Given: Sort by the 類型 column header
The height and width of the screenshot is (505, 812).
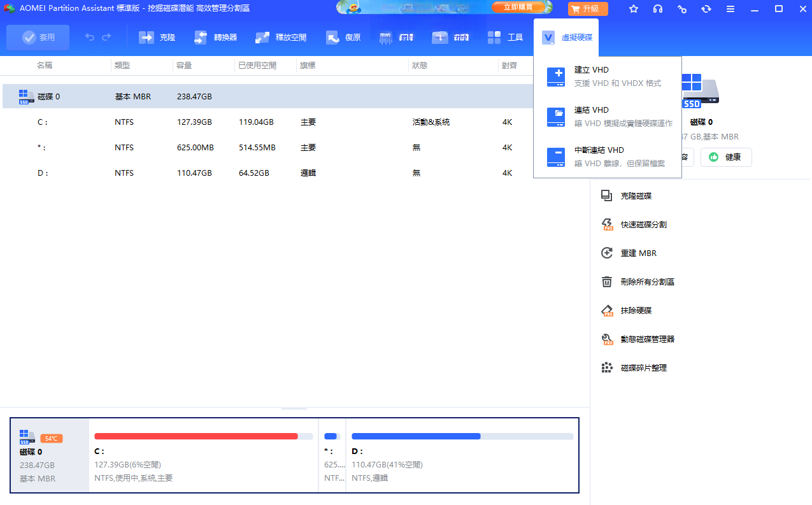Looking at the screenshot, I should coord(122,66).
